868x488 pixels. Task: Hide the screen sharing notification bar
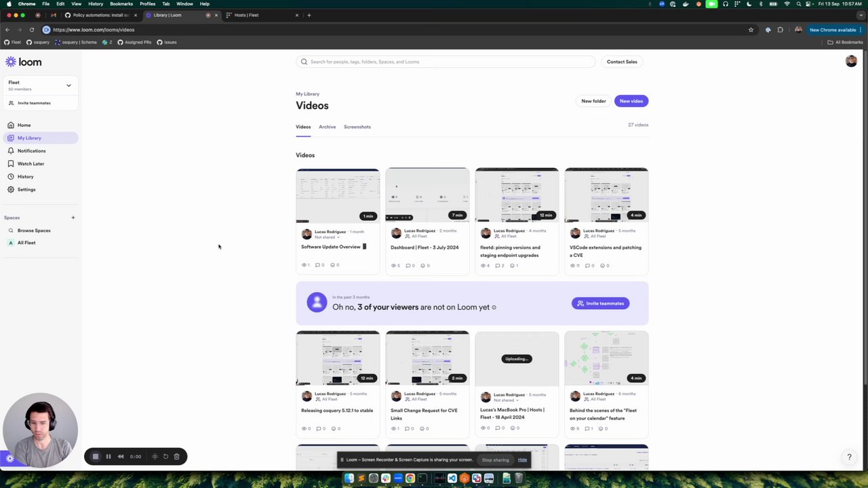[x=522, y=460]
